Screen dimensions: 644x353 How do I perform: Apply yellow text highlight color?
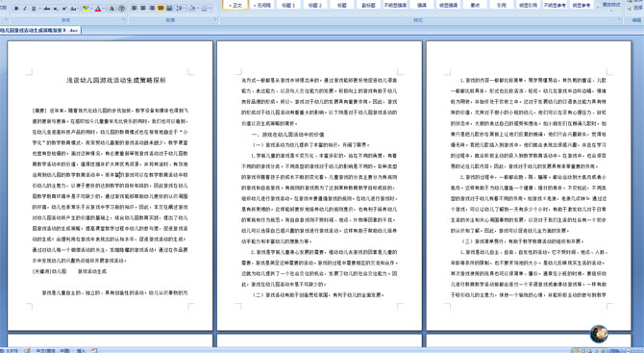(x=86, y=9)
